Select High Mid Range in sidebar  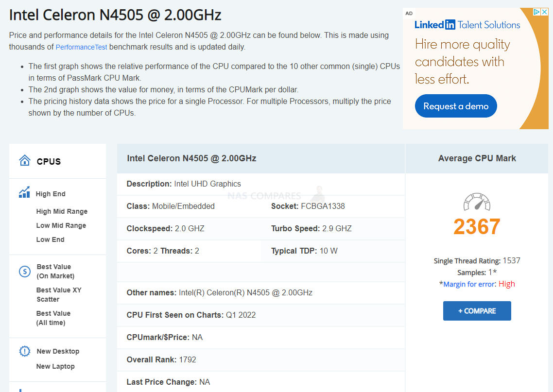tap(62, 211)
